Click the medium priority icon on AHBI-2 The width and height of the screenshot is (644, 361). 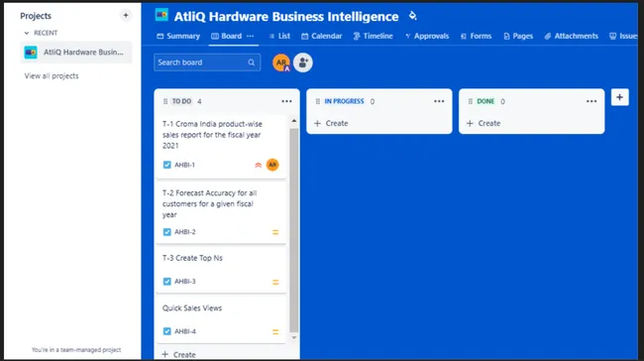pyautogui.click(x=275, y=232)
